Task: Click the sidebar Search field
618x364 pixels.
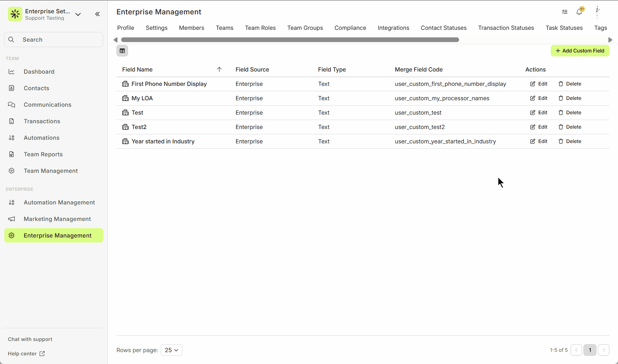Action: click(x=54, y=40)
